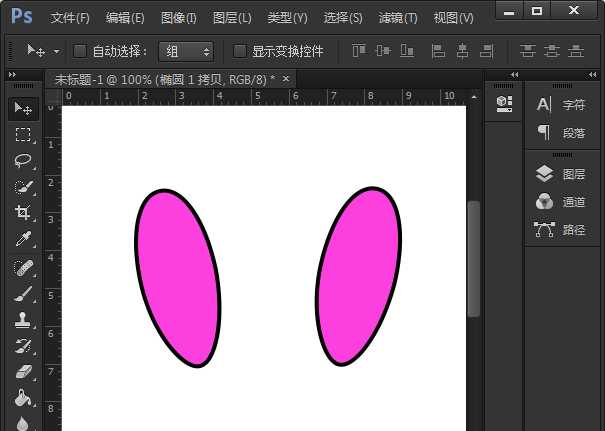Viewport: 605px width, 431px height.
Task: Enable the 自动选择 checkbox
Action: [80, 51]
